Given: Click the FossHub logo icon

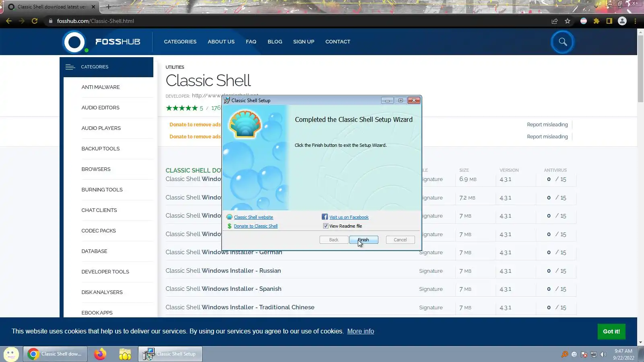Looking at the screenshot, I should click(x=75, y=42).
